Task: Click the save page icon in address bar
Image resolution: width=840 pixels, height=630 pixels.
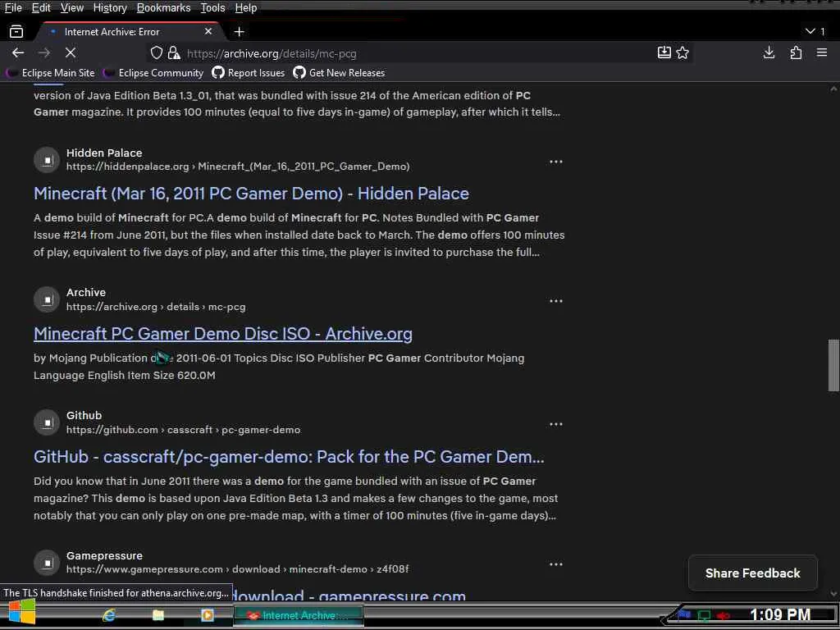Action: pyautogui.click(x=664, y=52)
